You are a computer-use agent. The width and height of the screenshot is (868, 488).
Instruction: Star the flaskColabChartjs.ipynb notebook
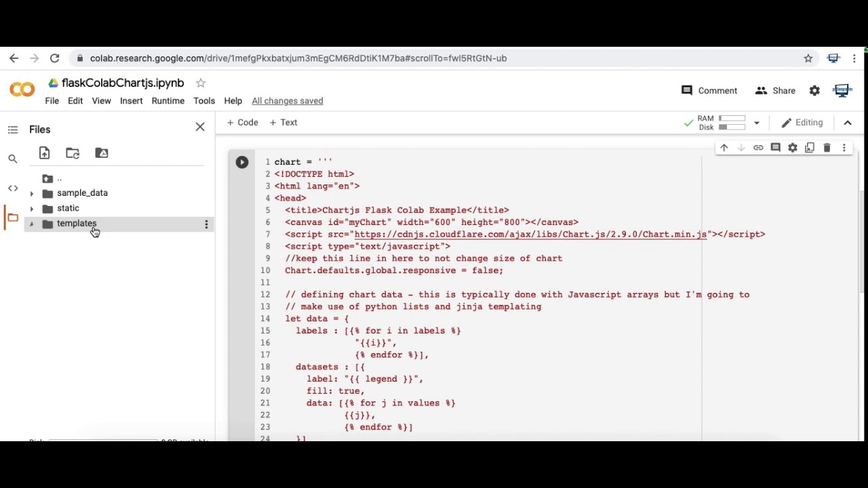click(x=201, y=83)
